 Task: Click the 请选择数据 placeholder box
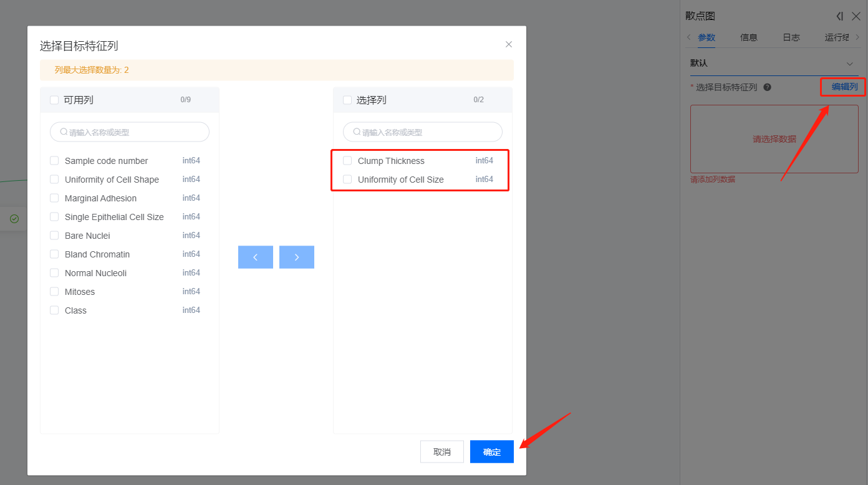[774, 139]
